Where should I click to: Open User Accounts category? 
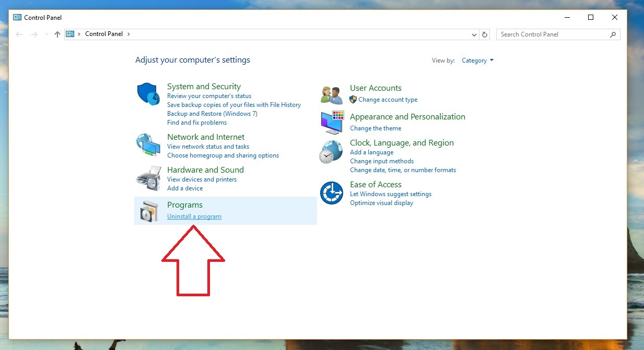[376, 88]
